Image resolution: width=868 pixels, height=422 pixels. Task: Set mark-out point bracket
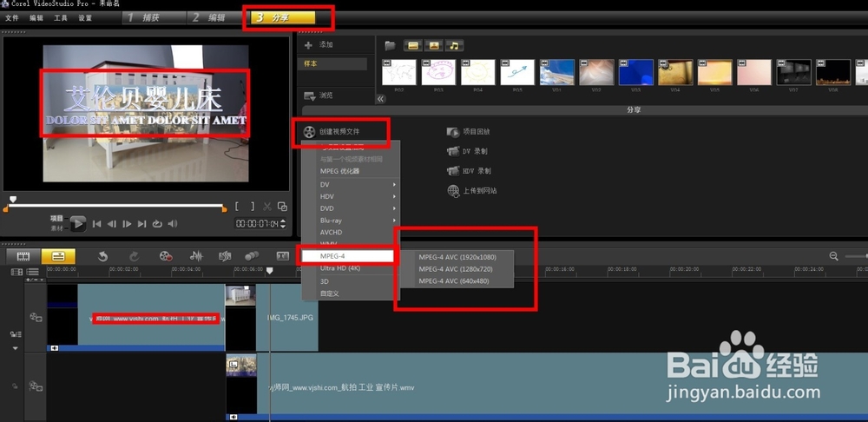(x=253, y=207)
